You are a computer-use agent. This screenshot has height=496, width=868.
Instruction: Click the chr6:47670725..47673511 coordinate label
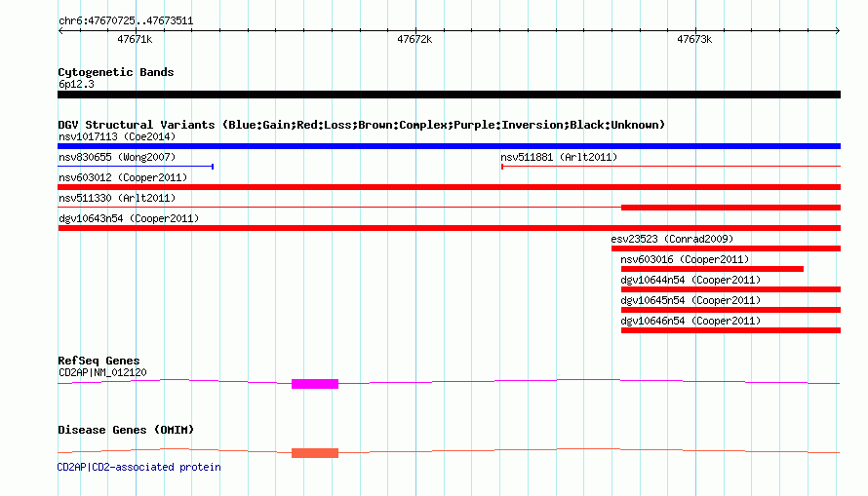point(126,21)
